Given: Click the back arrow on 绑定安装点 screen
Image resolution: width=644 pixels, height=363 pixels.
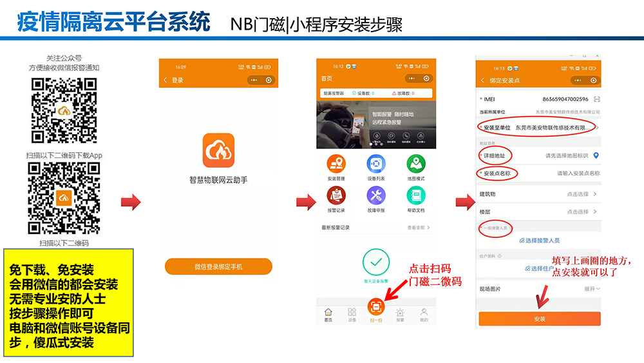Looking at the screenshot, I should pos(482,81).
